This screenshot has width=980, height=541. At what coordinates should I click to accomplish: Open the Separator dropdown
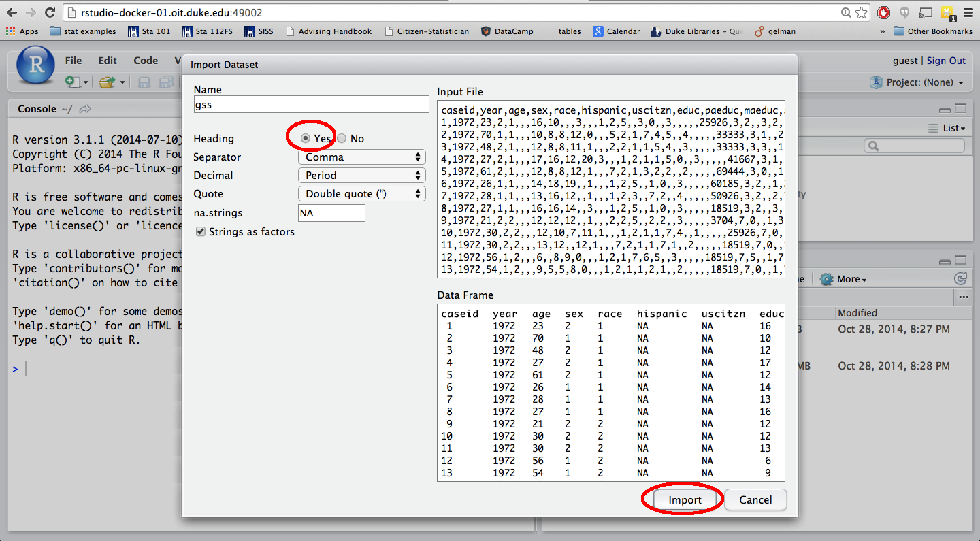(362, 157)
